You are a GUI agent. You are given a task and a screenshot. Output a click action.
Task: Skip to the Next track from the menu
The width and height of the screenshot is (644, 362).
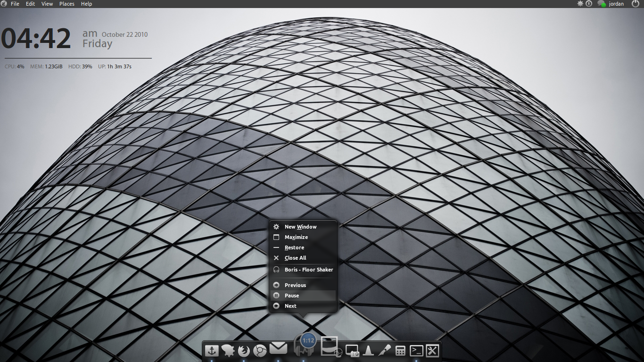pos(303,306)
